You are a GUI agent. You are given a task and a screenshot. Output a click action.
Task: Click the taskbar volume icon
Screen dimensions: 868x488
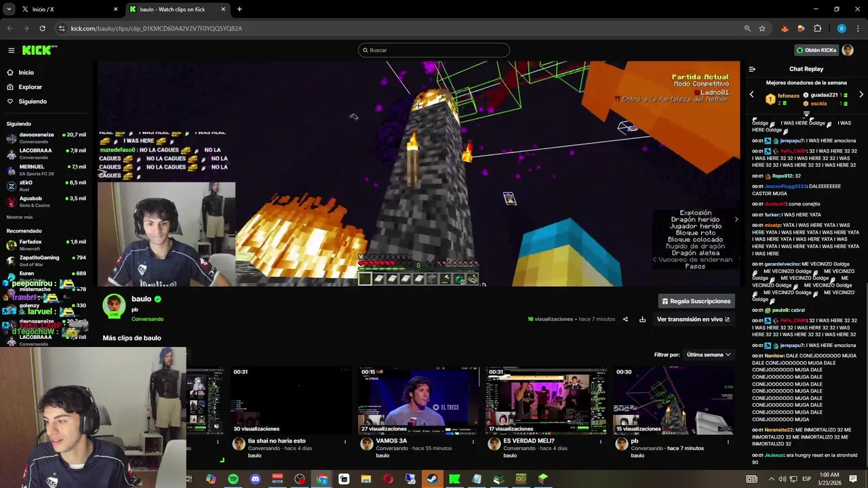pos(783,479)
